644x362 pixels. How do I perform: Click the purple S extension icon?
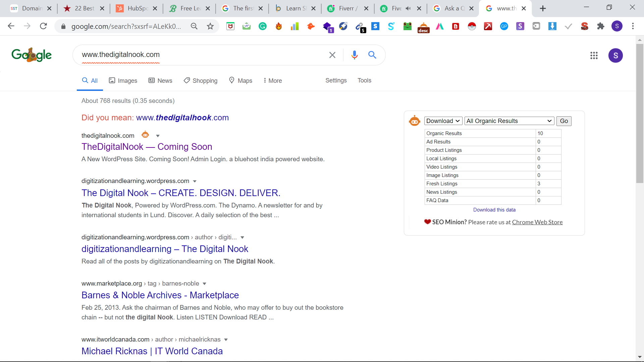520,26
